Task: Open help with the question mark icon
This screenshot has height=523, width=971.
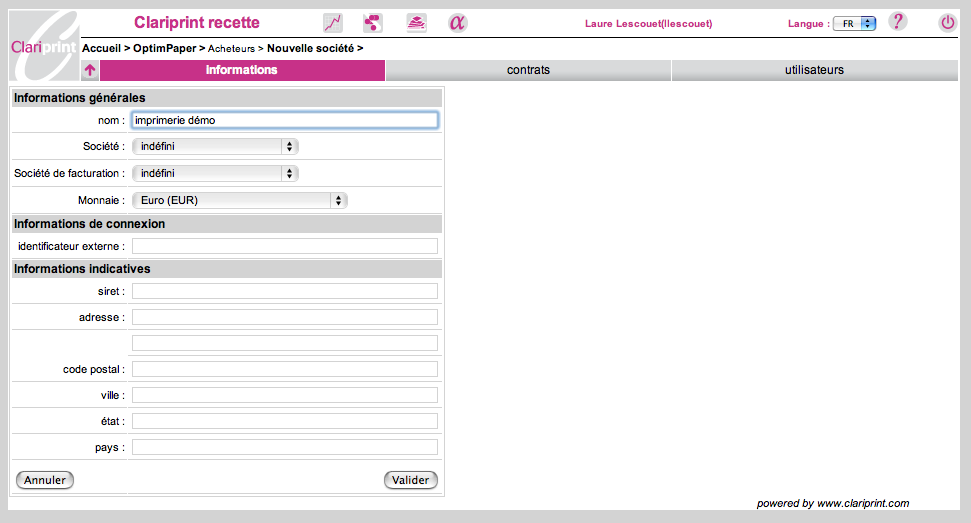Action: click(897, 22)
